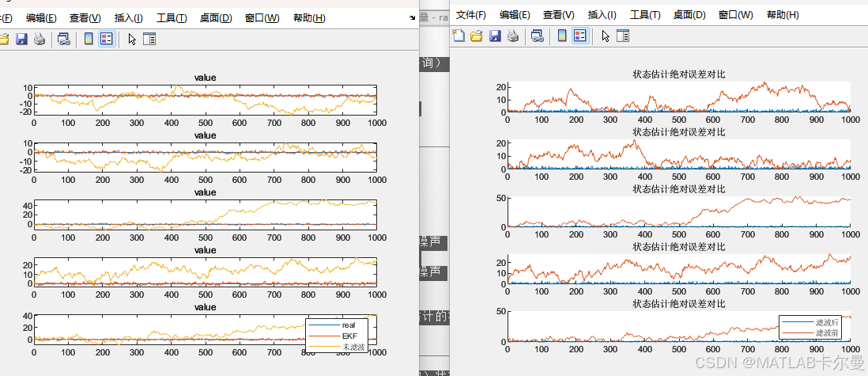Open file via right figure's folder icon
The image size is (868, 376).
coord(476,36)
